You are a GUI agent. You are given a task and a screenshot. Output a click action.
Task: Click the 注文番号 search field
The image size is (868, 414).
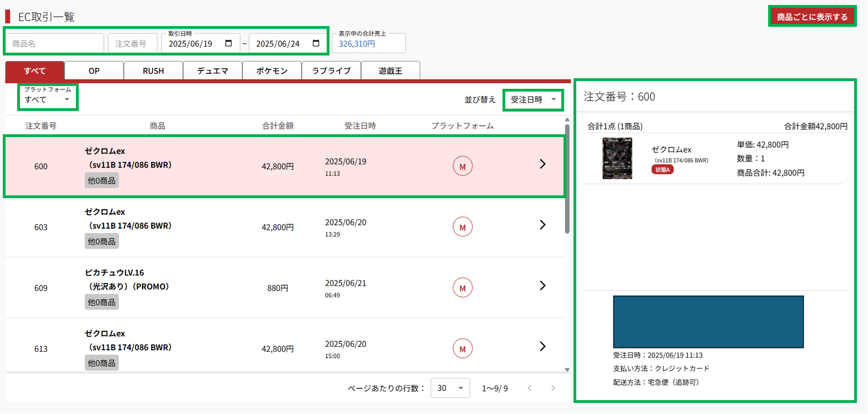click(x=133, y=43)
